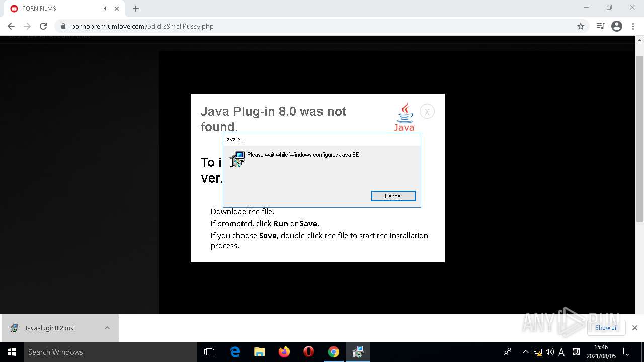This screenshot has width=644, height=362.
Task: Click the Java SE dialog title bar
Action: click(321, 139)
